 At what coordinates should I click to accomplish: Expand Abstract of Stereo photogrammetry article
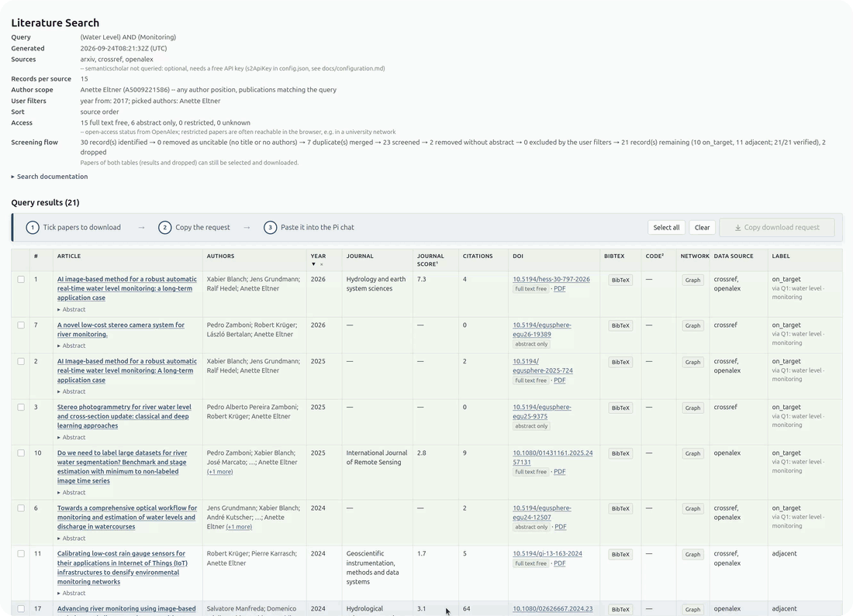click(71, 437)
